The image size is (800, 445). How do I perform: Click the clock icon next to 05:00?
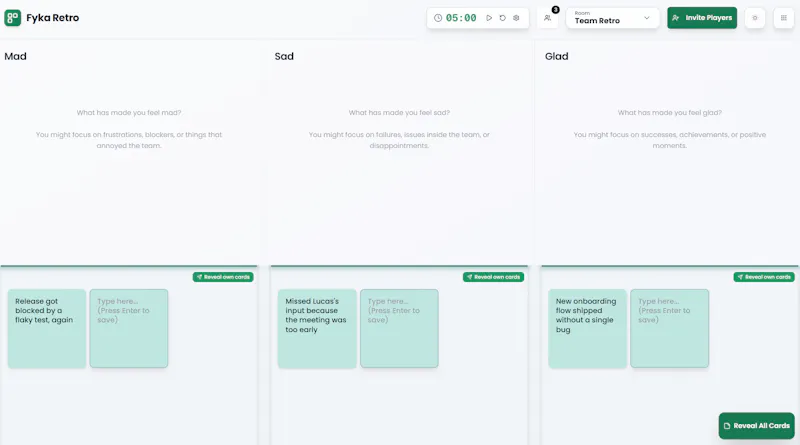(x=438, y=18)
